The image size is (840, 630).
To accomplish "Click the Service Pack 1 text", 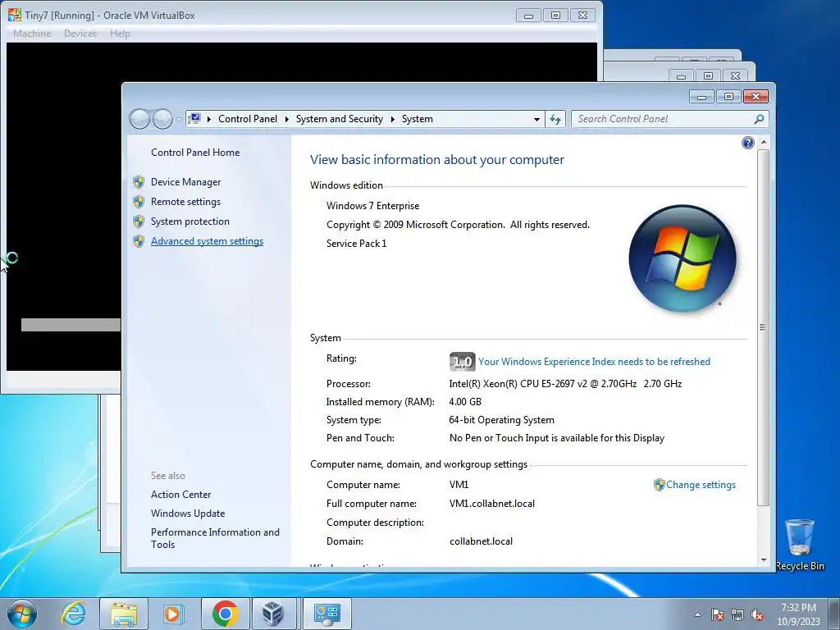I will pos(356,243).
